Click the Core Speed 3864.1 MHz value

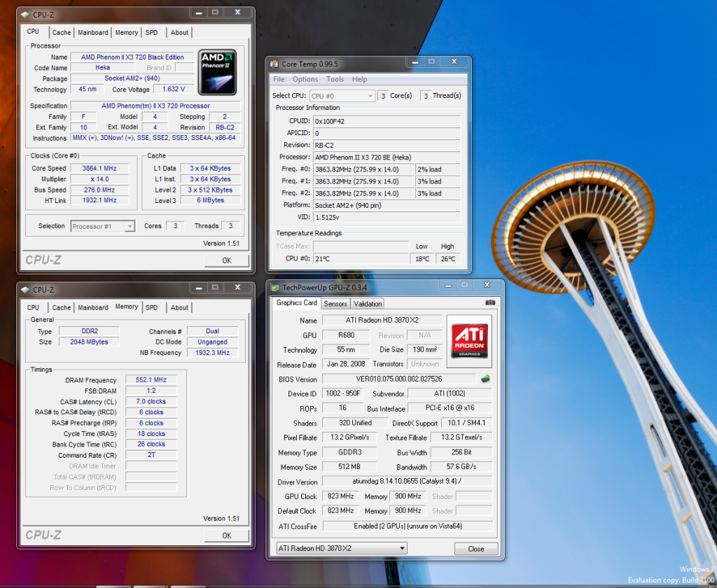(x=99, y=168)
